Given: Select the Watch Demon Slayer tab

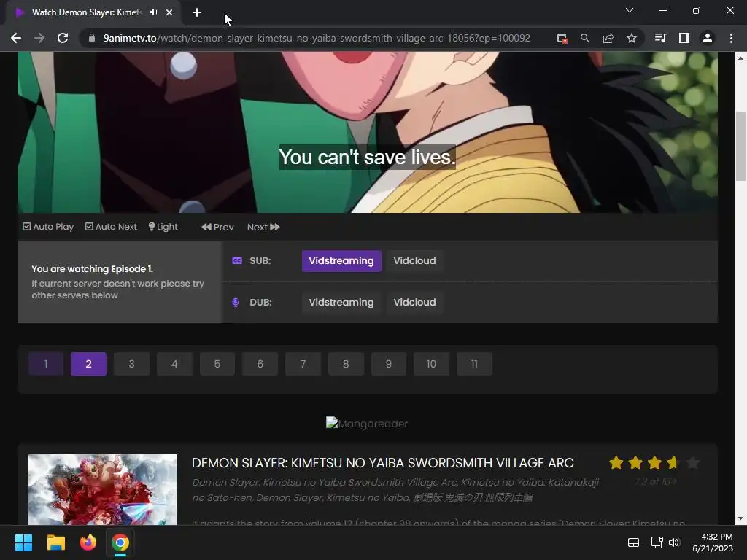Looking at the screenshot, I should click(x=87, y=12).
